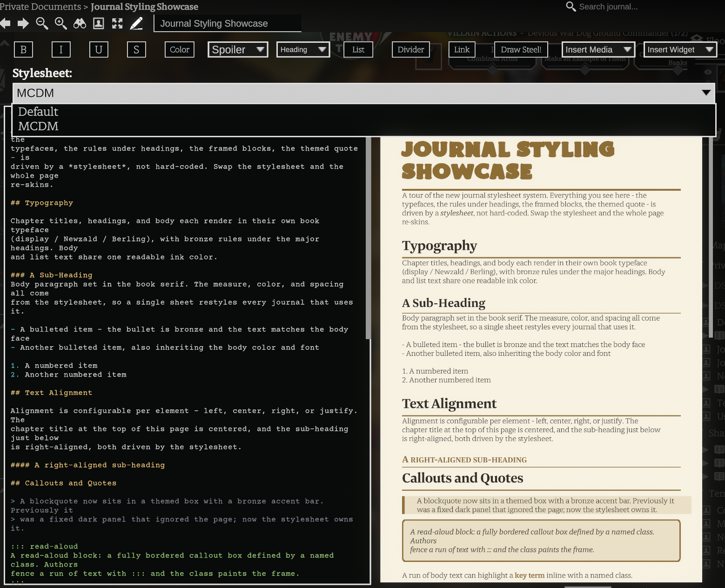Go forward with the right arrow icon

click(23, 23)
